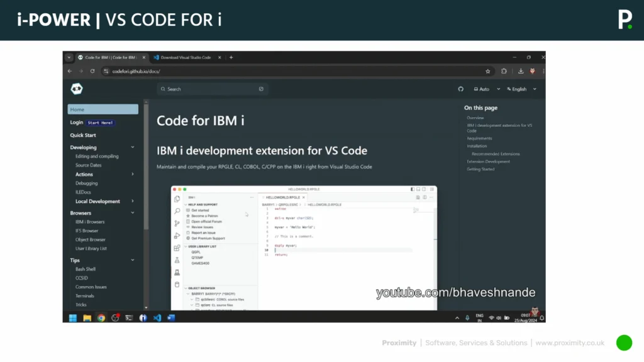The image size is (644, 362).
Task: Open the browser extensions puzzle icon
Action: [504, 71]
